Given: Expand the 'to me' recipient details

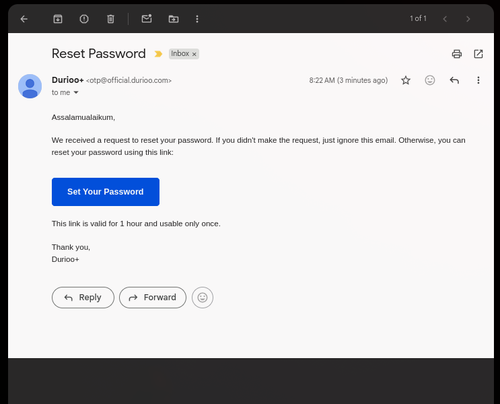Looking at the screenshot, I should (76, 92).
